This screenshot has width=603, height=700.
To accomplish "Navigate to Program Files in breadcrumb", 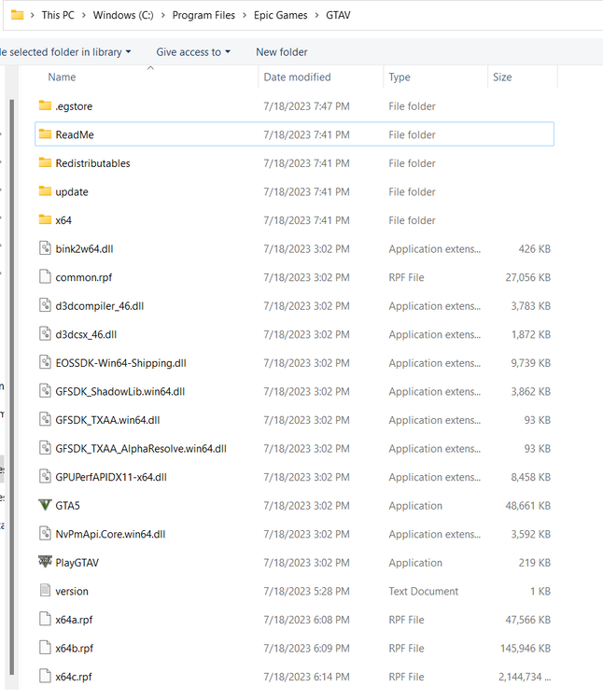I will tap(203, 15).
